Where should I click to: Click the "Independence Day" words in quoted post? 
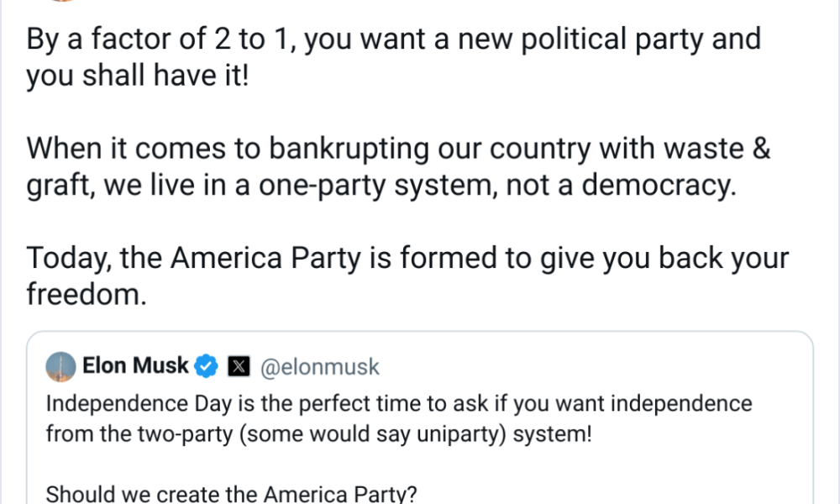tap(117, 403)
